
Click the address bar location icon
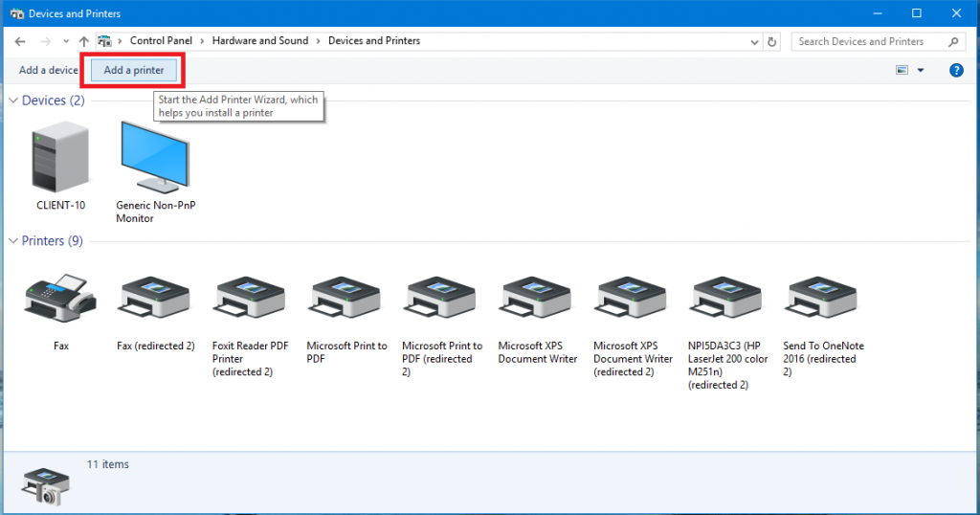pos(104,41)
